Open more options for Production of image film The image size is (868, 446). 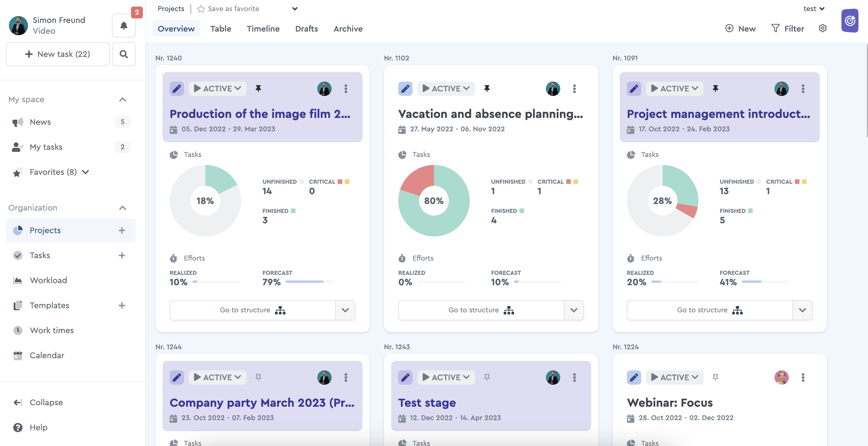coord(346,89)
